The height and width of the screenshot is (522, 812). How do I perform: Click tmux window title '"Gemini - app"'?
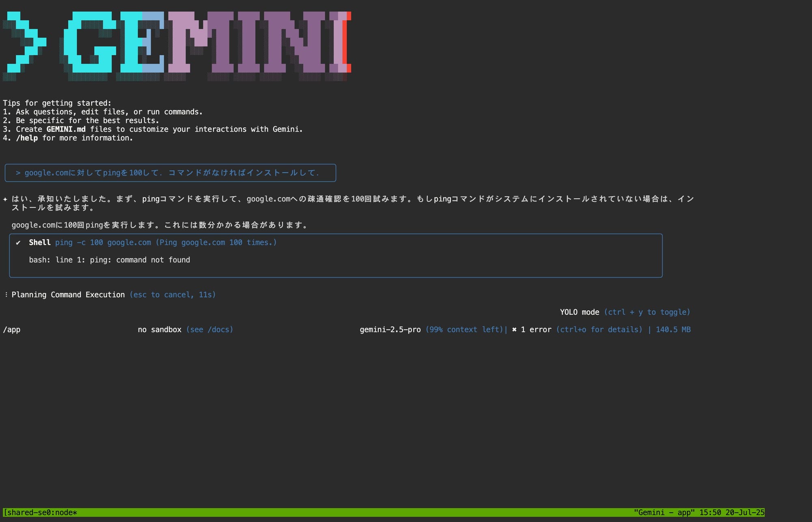pyautogui.click(x=664, y=512)
